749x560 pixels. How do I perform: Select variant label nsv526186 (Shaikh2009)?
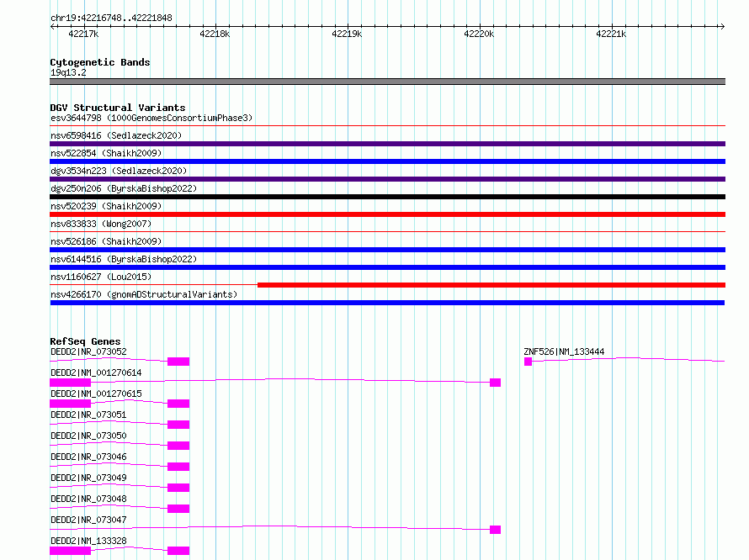point(106,241)
